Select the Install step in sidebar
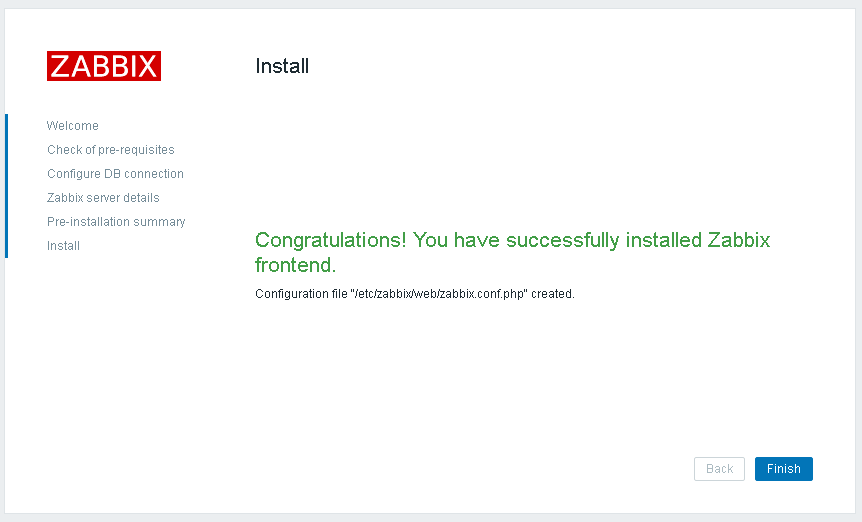This screenshot has width=862, height=522. [63, 246]
